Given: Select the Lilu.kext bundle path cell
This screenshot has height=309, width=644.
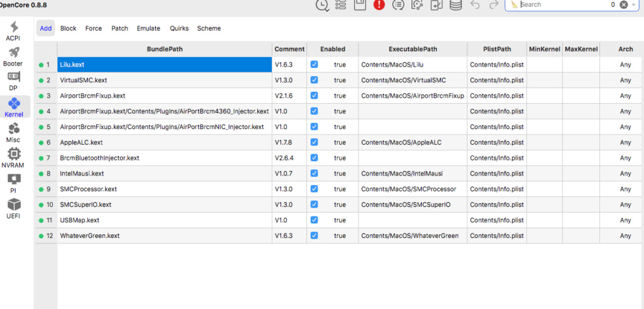Looking at the screenshot, I should click(x=165, y=65).
